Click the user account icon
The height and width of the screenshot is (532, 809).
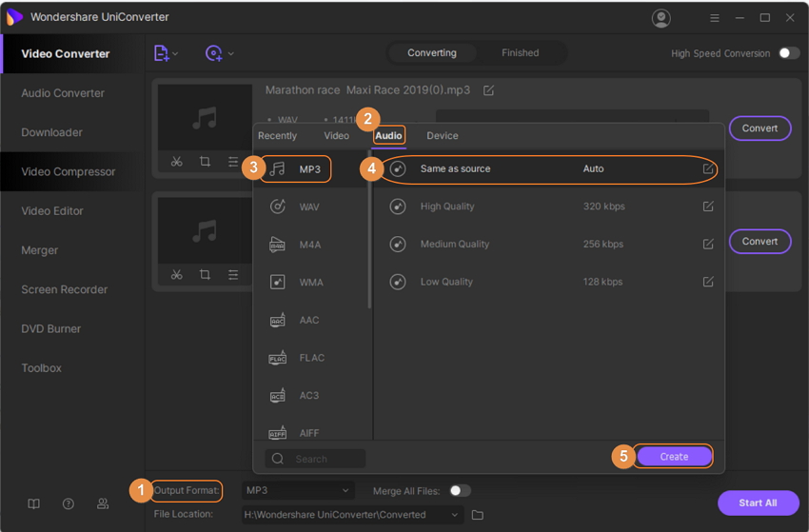[661, 18]
